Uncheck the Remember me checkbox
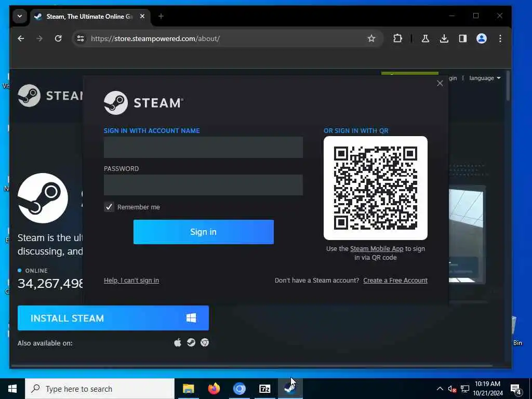532x399 pixels. pos(109,207)
